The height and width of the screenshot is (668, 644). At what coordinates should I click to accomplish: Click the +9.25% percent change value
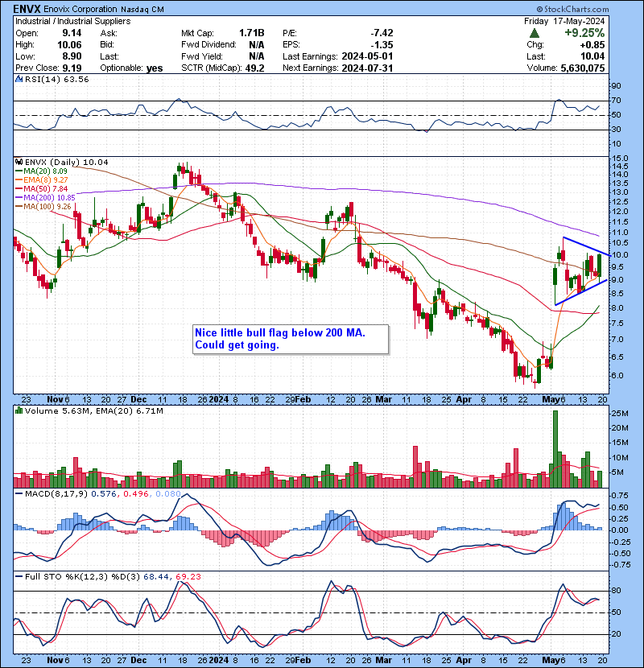(584, 33)
